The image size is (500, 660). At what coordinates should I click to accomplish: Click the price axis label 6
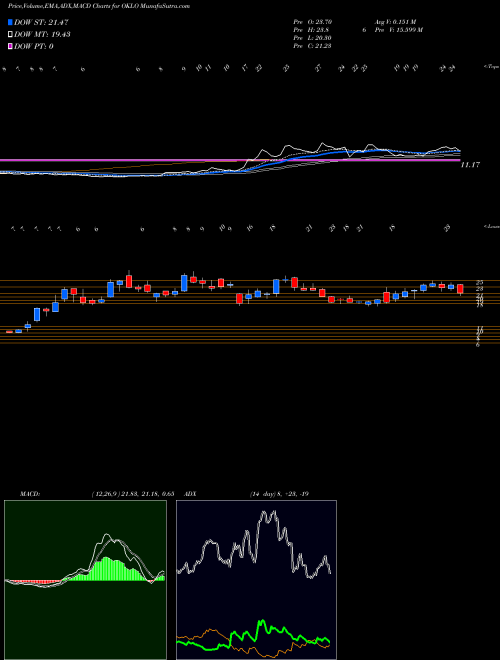point(478,345)
